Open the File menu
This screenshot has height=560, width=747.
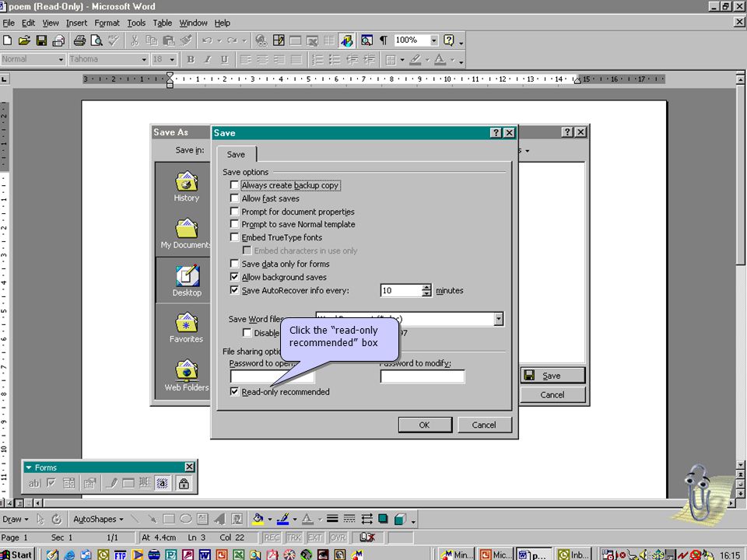pyautogui.click(x=9, y=23)
